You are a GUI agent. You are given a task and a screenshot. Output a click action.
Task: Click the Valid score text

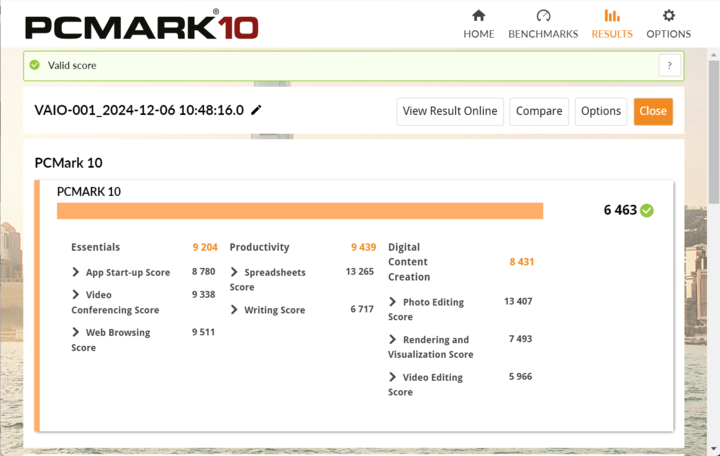(x=72, y=66)
